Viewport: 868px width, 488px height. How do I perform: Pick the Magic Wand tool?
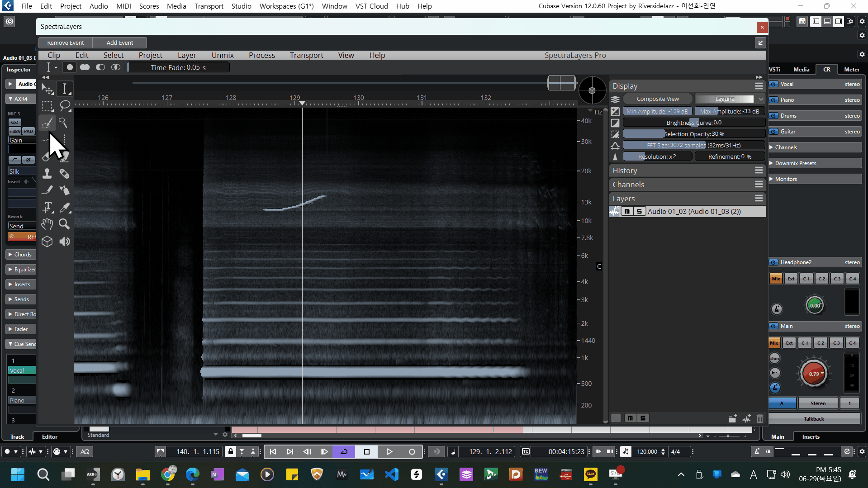64,123
